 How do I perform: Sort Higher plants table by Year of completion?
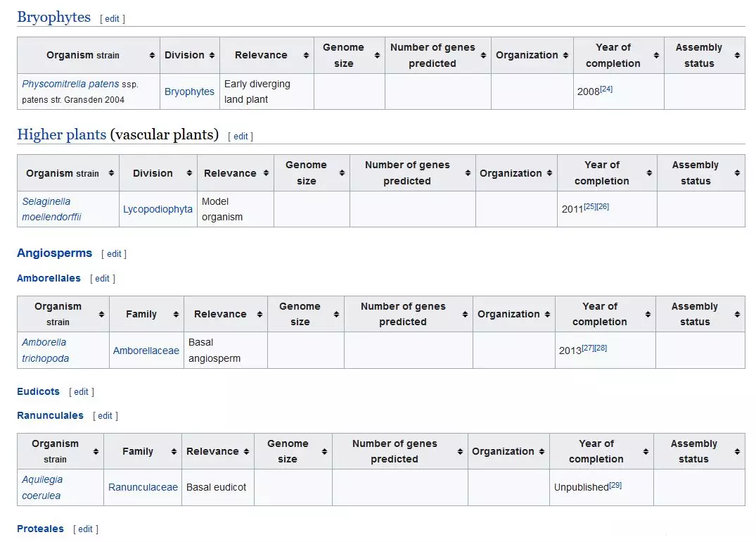(649, 173)
